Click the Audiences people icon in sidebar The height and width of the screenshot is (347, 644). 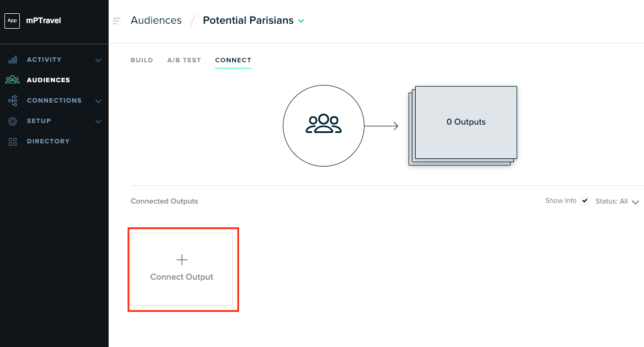(12, 80)
